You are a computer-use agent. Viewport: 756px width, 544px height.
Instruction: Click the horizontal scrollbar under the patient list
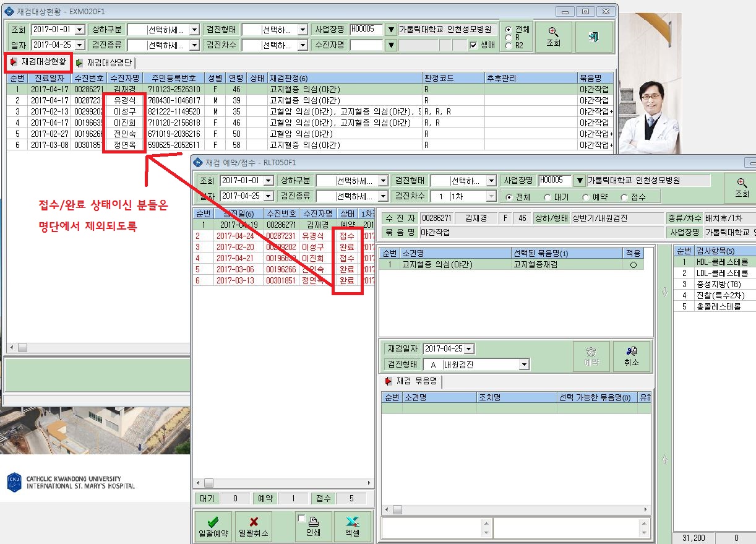pyautogui.click(x=284, y=483)
